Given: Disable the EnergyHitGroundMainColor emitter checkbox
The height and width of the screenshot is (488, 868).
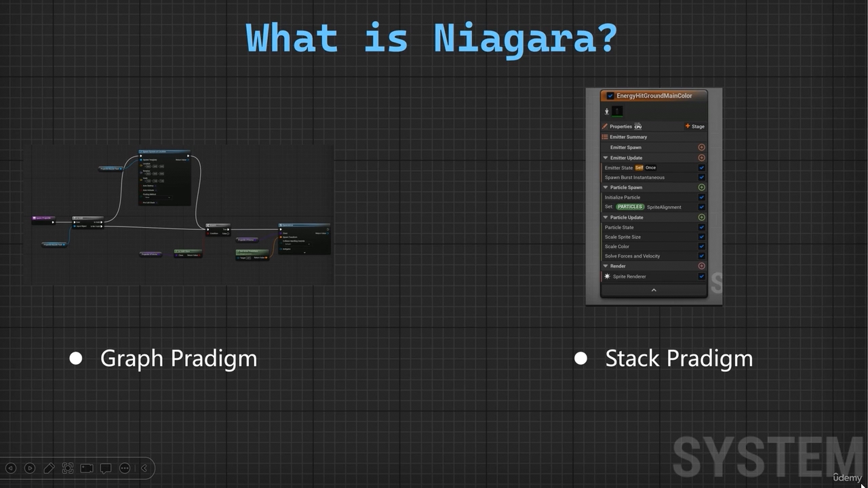Looking at the screenshot, I should pos(610,96).
